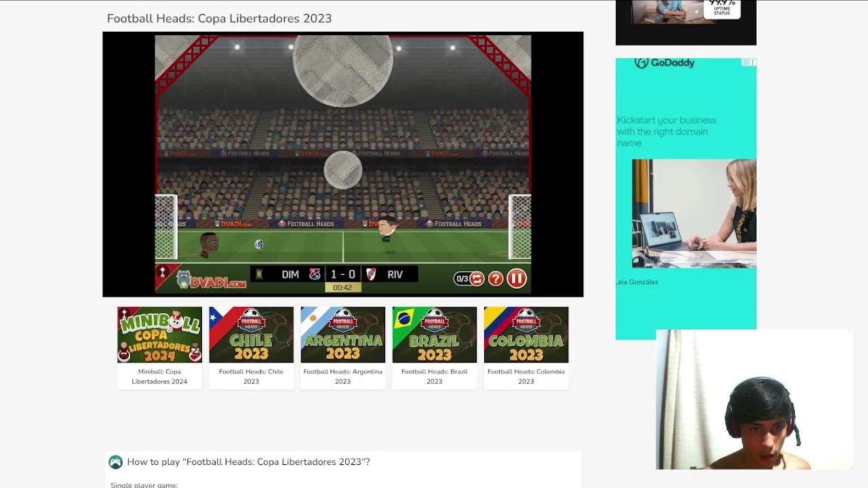
Task: Click the 'How to play' section heading
Action: point(248,462)
